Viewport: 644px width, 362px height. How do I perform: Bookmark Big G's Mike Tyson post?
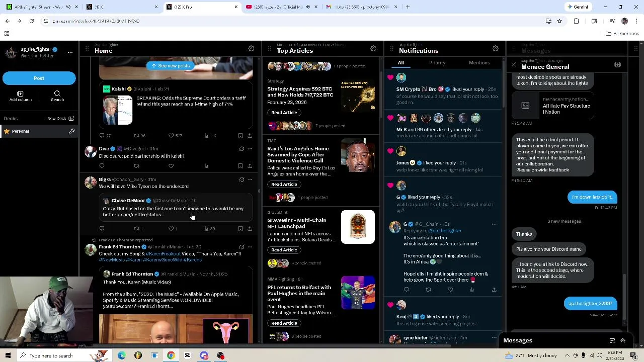(x=240, y=229)
